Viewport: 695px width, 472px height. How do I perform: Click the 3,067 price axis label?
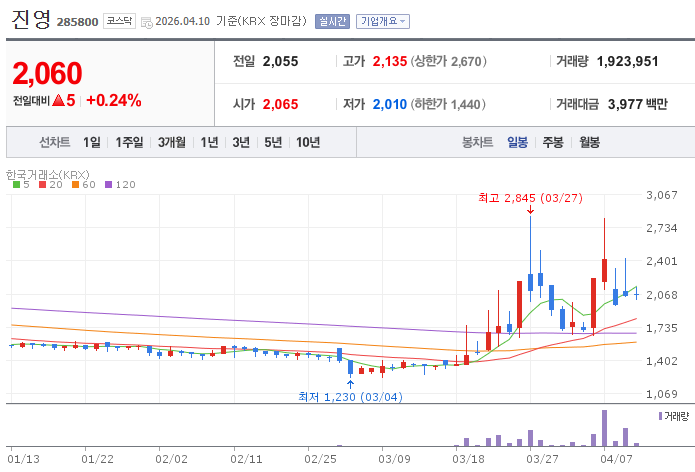pyautogui.click(x=662, y=195)
